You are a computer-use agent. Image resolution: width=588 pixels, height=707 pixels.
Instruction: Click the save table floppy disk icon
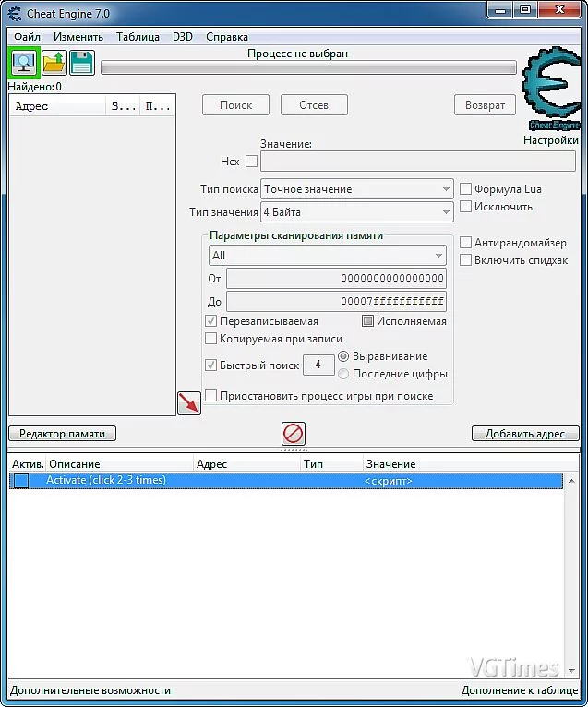pos(82,63)
